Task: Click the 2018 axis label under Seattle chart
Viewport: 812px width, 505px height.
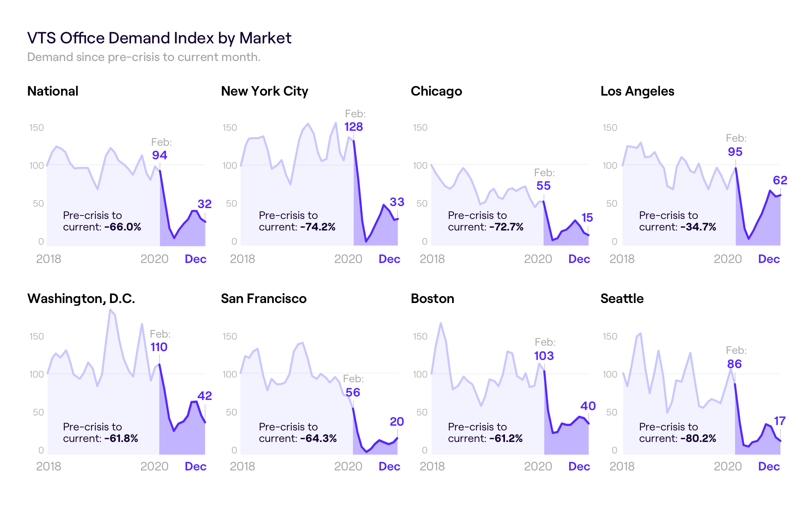Action: (x=622, y=466)
